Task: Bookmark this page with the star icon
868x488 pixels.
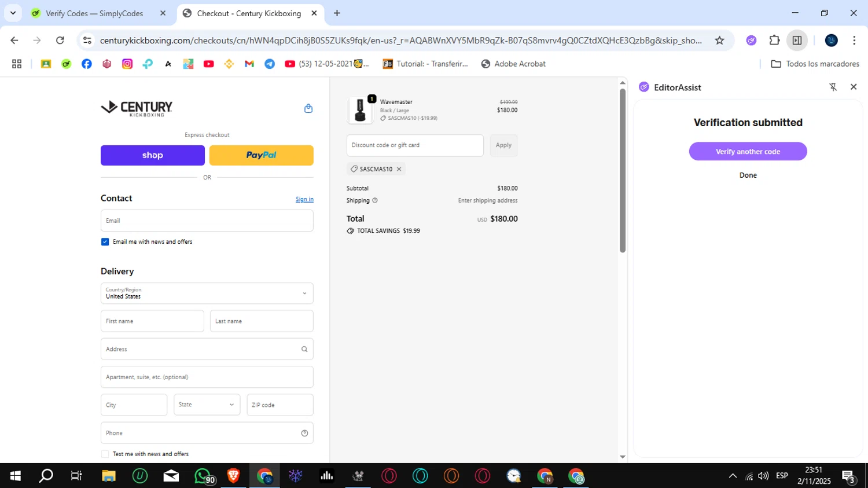Action: pos(719,41)
